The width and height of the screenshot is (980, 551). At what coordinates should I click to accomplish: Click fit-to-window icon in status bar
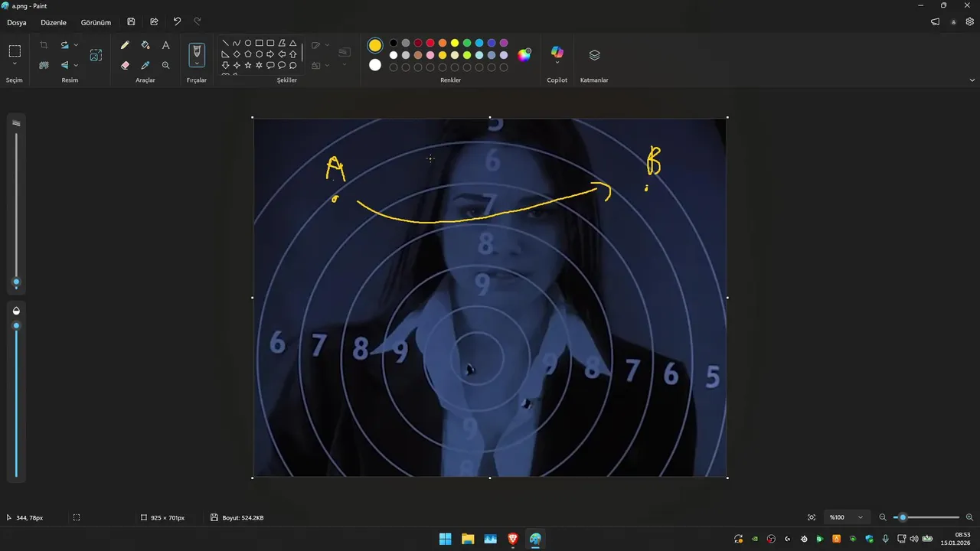point(812,517)
